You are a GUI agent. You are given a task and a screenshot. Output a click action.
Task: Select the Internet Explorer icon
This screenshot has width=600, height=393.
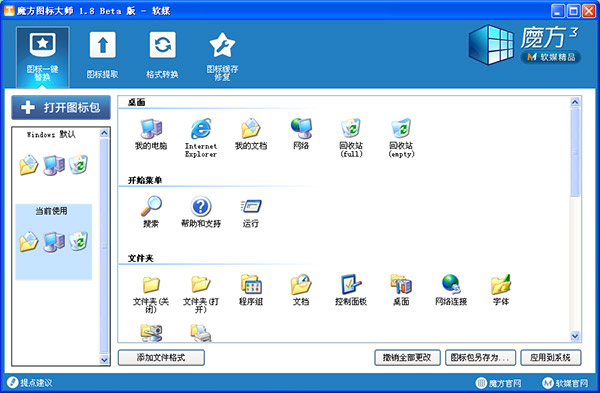tap(201, 138)
